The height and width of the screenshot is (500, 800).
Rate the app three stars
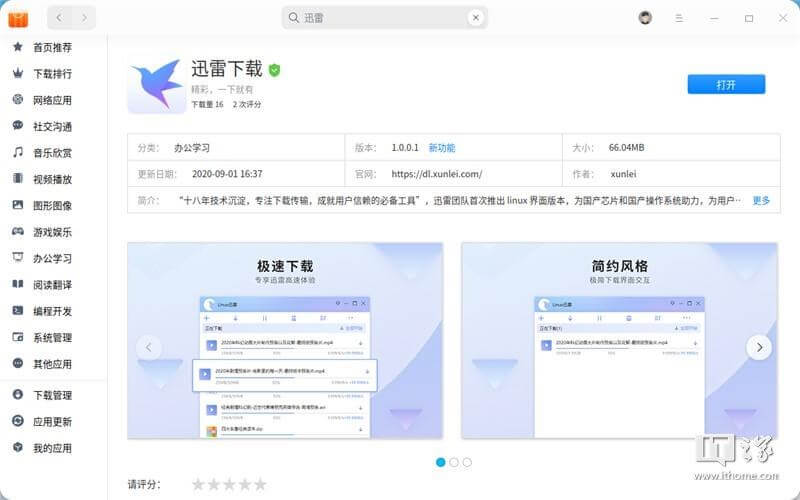coord(230,484)
